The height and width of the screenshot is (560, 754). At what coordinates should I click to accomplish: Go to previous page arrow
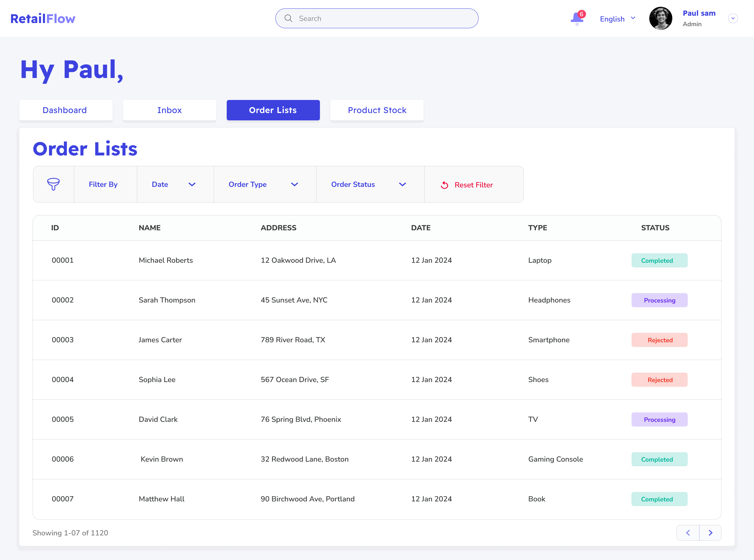pos(688,533)
